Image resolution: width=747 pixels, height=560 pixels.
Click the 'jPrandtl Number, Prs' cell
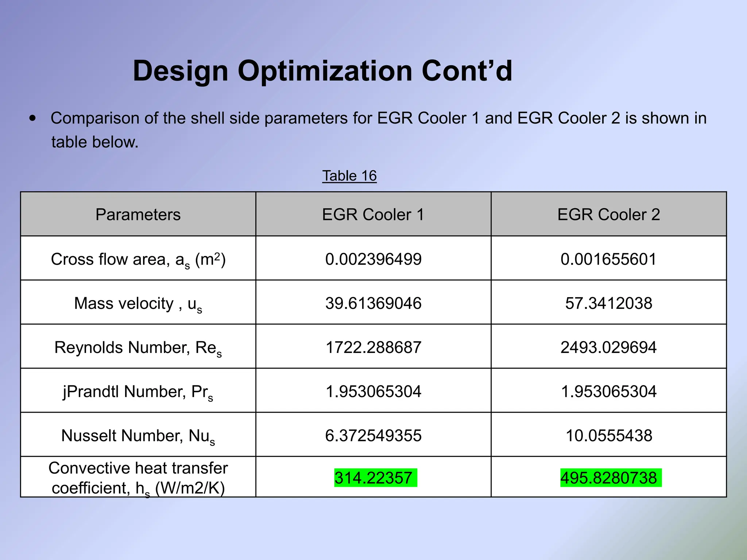(138, 390)
